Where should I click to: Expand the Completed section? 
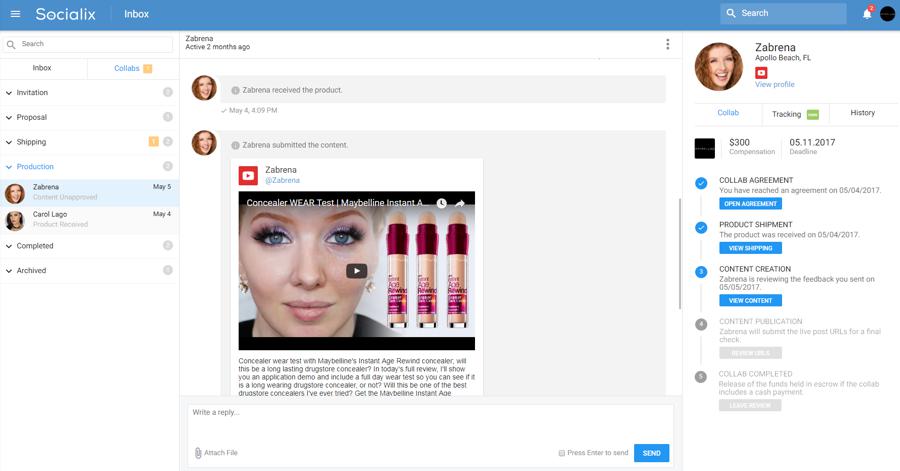(90, 246)
